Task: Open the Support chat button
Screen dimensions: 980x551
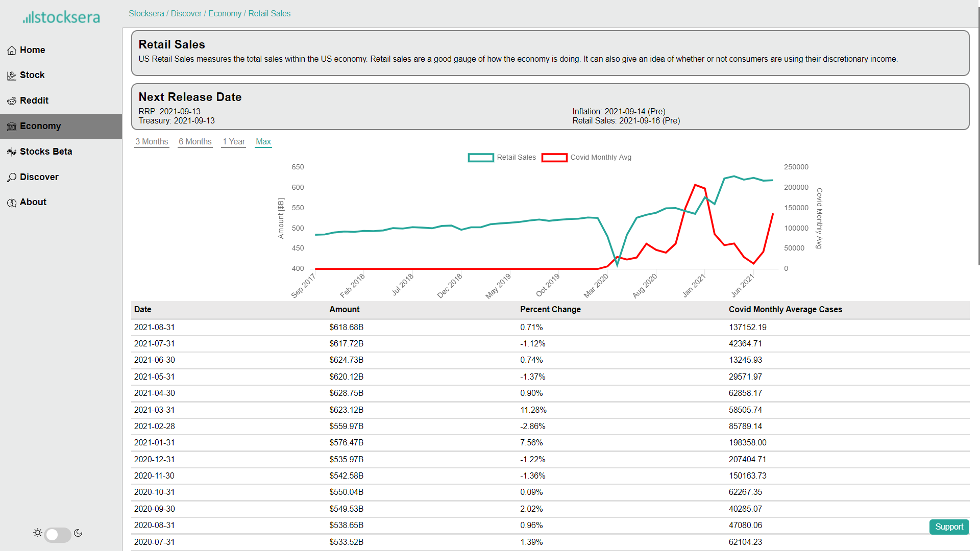Action: [x=949, y=527]
